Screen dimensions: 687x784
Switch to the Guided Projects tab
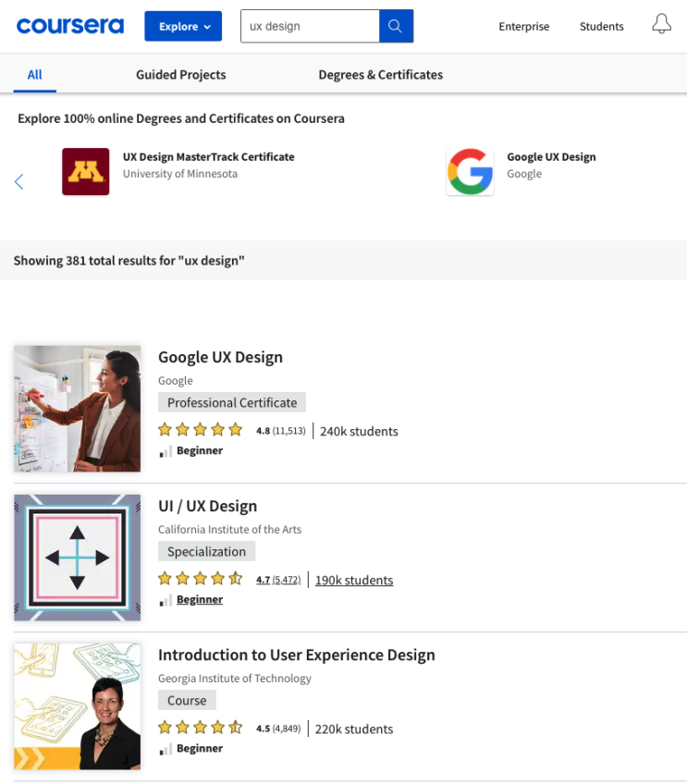(x=180, y=75)
